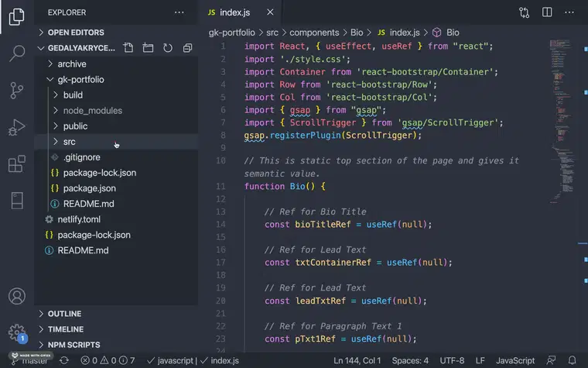Click src in the breadcrumb
The image size is (588, 368).
272,33
